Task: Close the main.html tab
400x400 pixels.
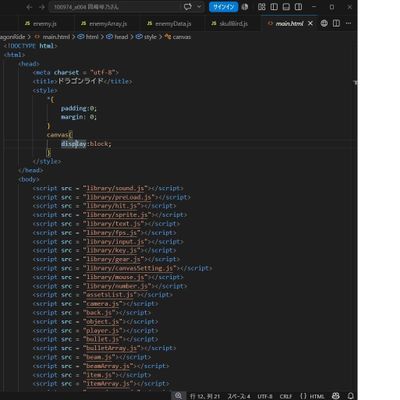Action: (310, 23)
